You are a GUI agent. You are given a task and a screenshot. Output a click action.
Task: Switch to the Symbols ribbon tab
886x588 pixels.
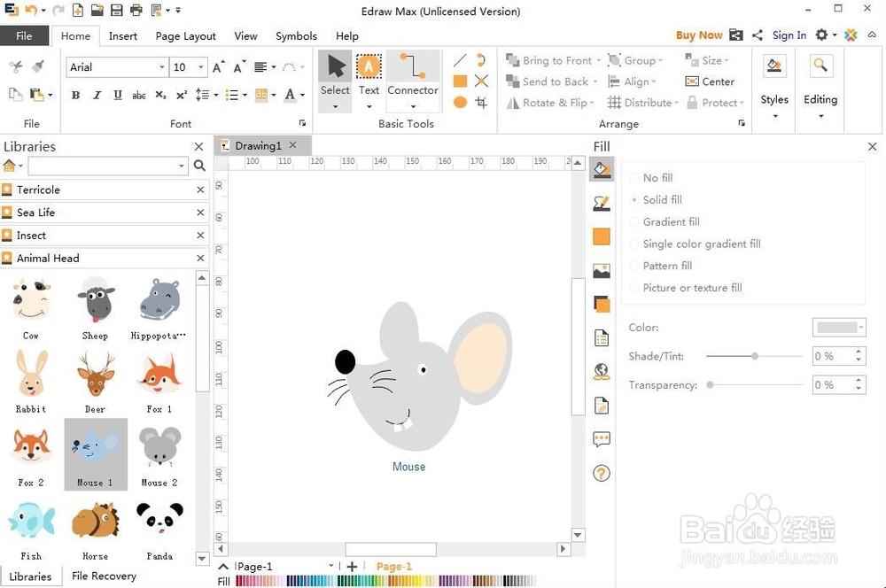tap(296, 36)
